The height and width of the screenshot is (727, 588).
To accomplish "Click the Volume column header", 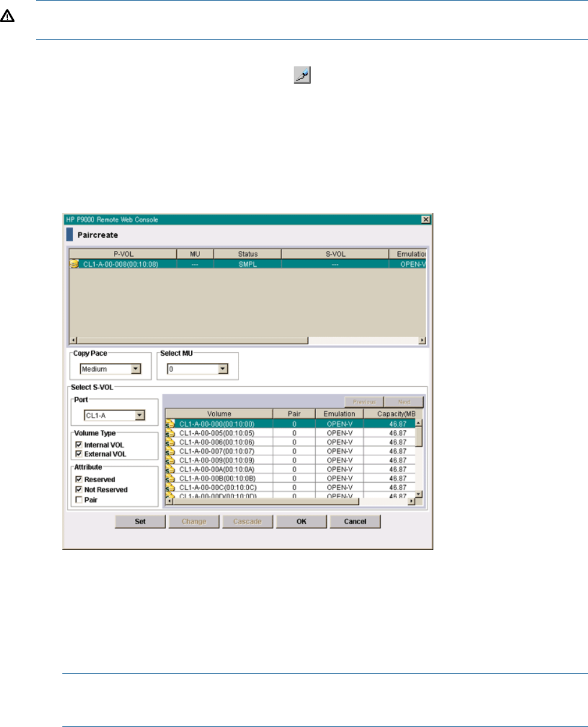I will (x=219, y=414).
